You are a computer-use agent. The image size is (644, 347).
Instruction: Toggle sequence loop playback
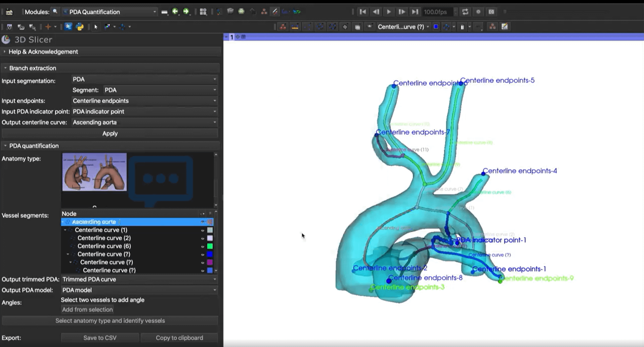tap(465, 12)
